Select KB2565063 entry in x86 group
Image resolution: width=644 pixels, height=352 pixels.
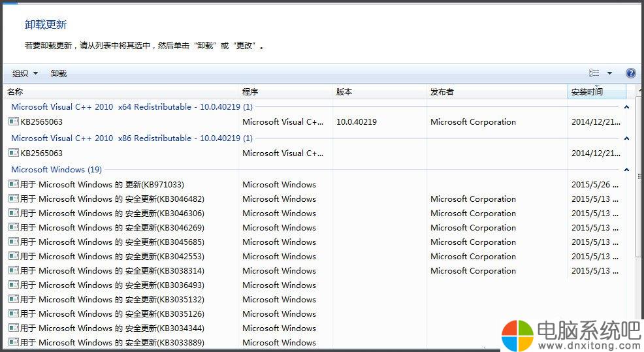pos(42,153)
